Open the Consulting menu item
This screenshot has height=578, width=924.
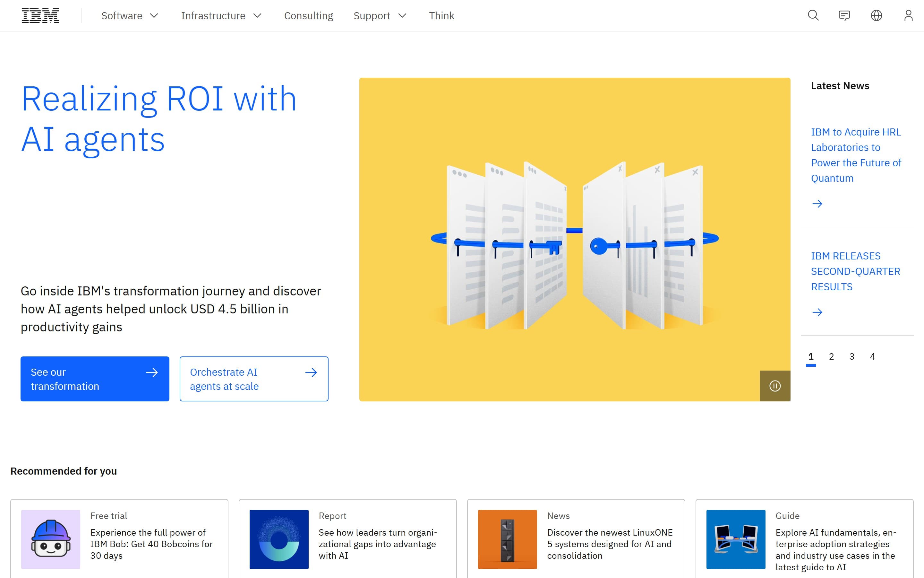click(309, 16)
